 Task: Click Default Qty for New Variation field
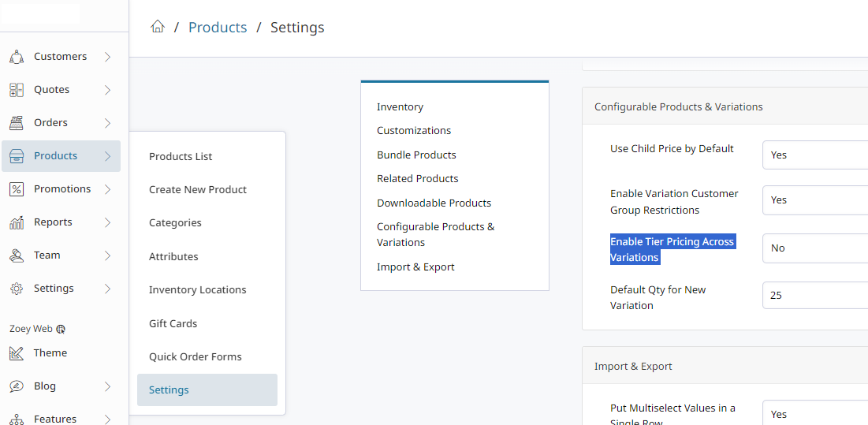point(814,295)
